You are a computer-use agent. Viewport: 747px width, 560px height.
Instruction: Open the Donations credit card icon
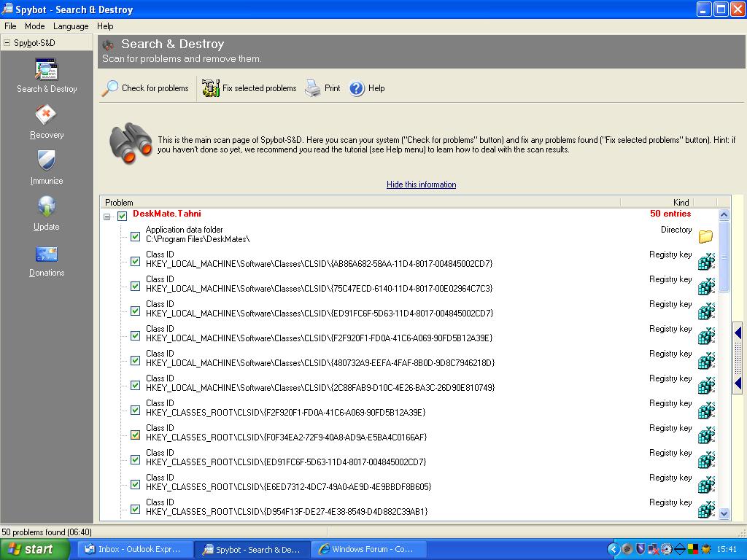pos(46,254)
